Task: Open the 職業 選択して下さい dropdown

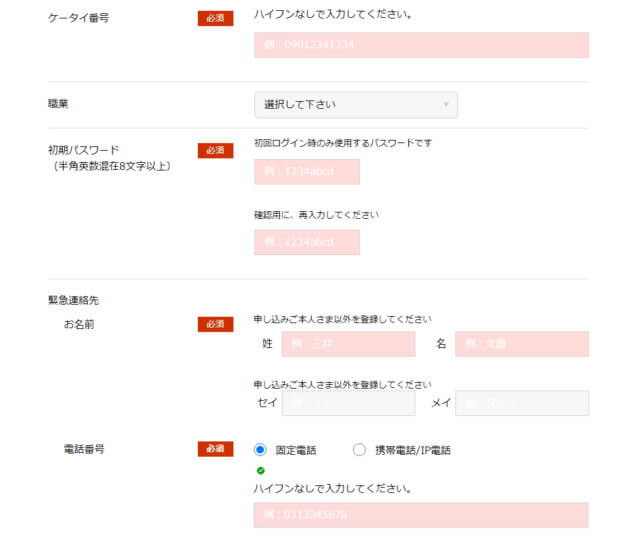Action: (x=356, y=105)
